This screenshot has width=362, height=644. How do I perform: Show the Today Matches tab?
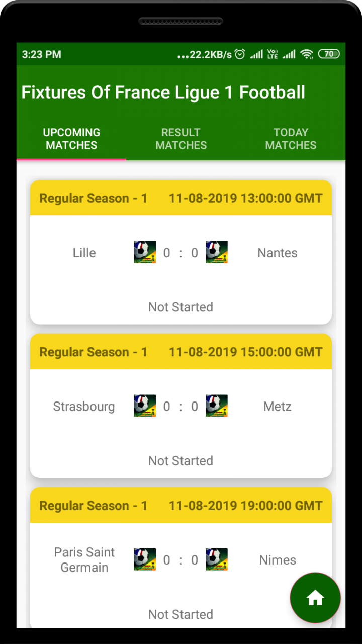(x=291, y=139)
